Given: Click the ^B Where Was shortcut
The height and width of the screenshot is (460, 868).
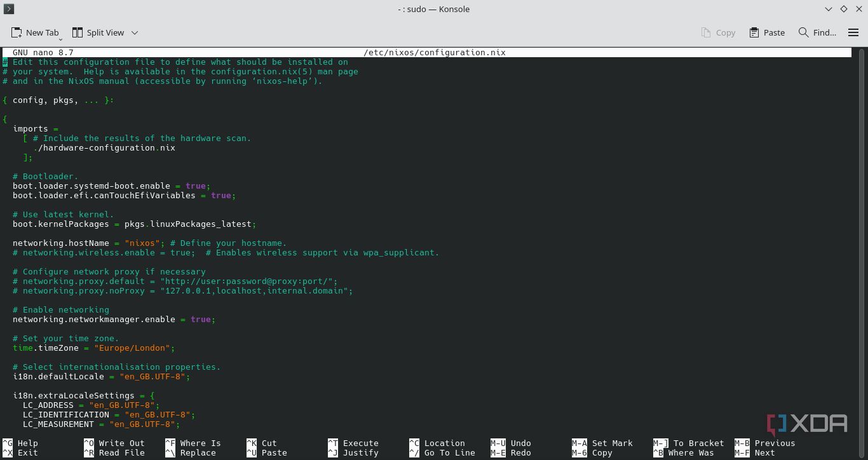Looking at the screenshot, I should [x=684, y=453].
